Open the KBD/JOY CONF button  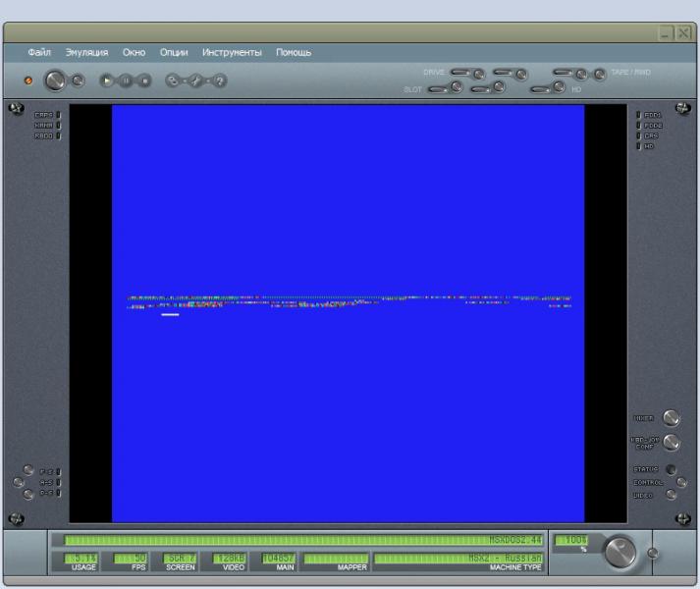(672, 443)
